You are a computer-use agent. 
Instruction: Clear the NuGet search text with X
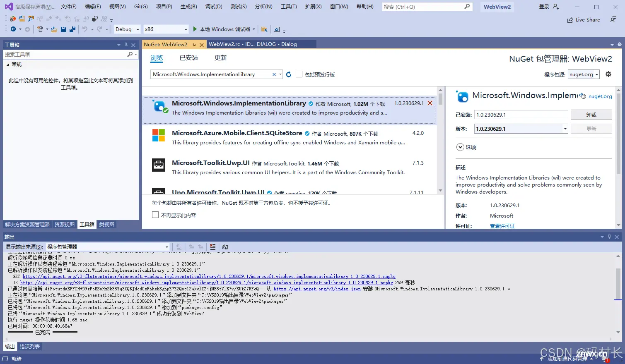[x=274, y=74]
